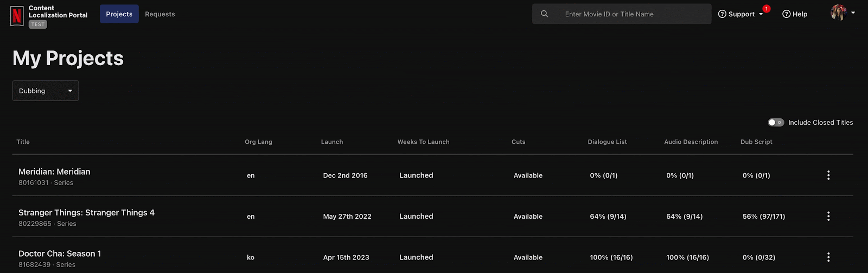
Task: Switch to the Projects tab
Action: pos(119,14)
